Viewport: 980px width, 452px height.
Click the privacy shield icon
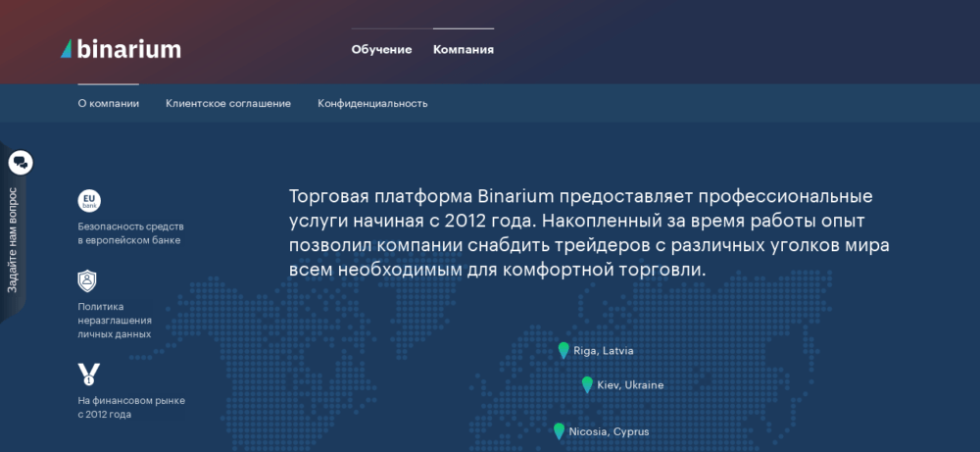pos(88,281)
